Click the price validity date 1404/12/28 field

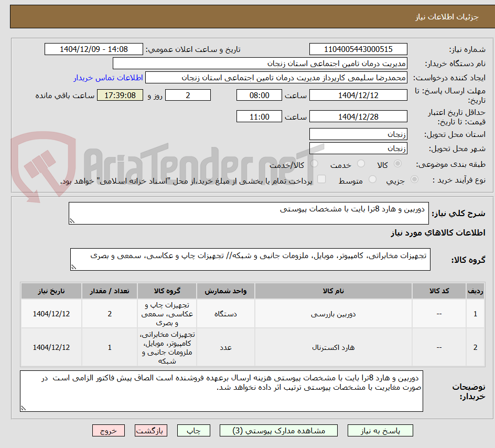click(x=358, y=116)
